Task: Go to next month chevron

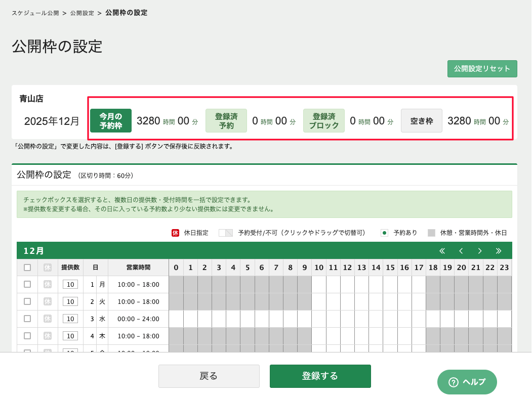Action: click(x=480, y=251)
